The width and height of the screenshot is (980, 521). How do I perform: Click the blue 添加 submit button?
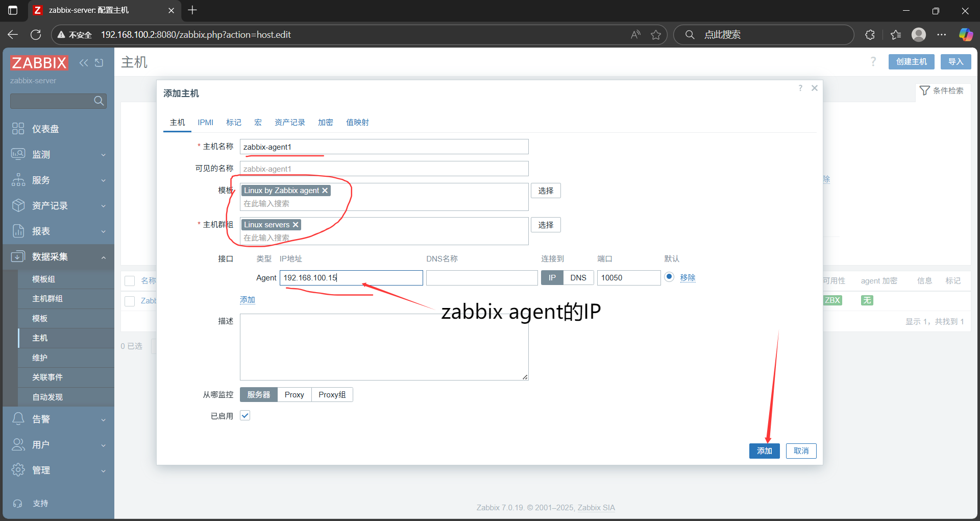point(765,451)
